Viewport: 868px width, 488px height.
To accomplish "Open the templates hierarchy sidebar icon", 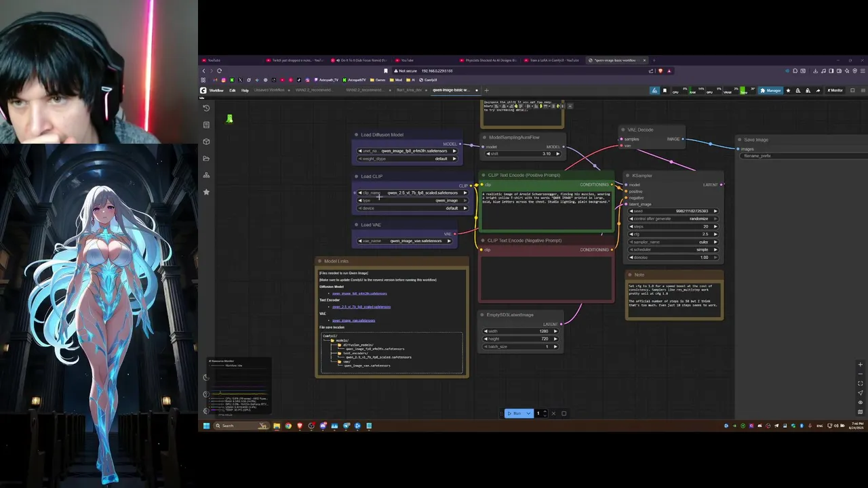I will 206,175.
